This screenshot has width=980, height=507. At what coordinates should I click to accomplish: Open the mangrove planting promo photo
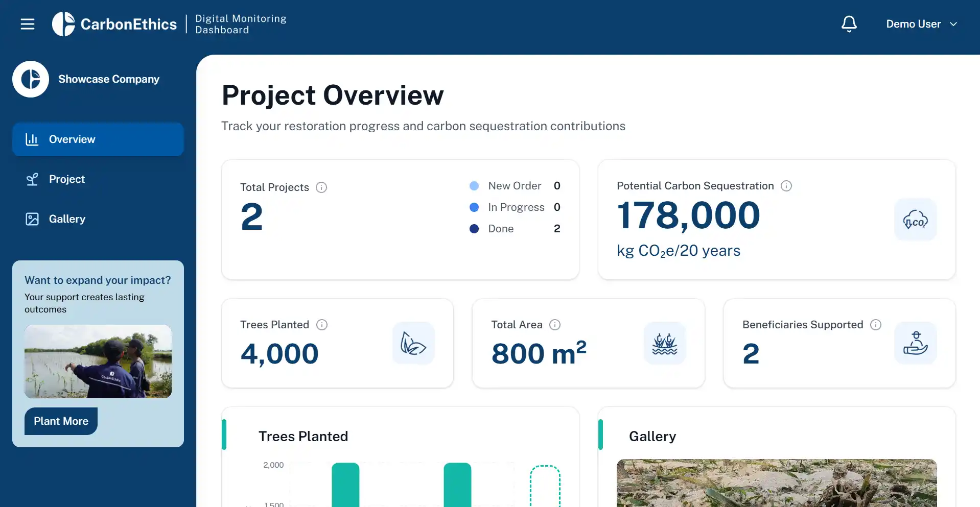coord(98,361)
